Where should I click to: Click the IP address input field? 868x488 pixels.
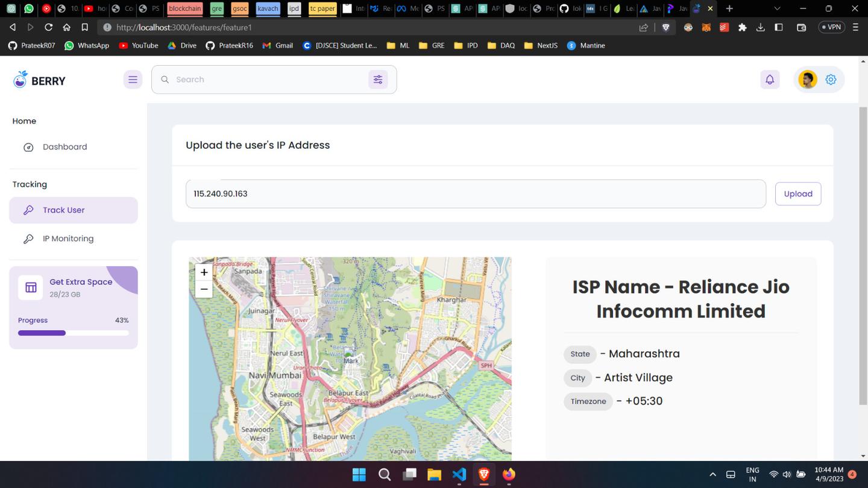click(476, 194)
